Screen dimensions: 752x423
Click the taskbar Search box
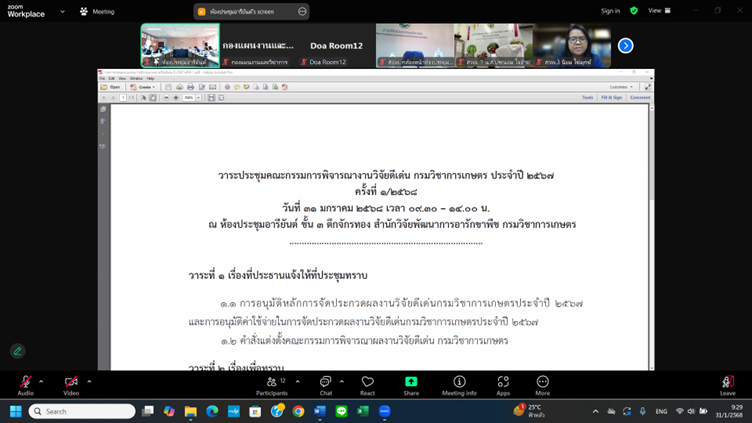[x=82, y=411]
